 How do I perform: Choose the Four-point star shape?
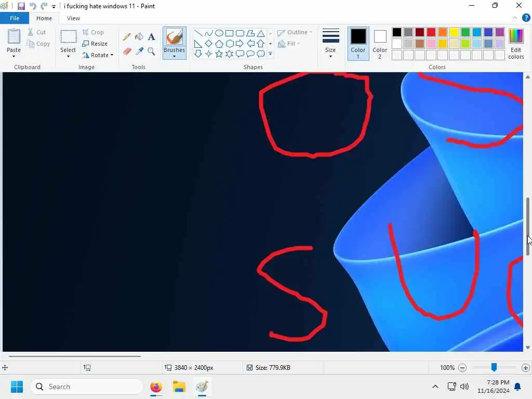pyautogui.click(x=209, y=54)
